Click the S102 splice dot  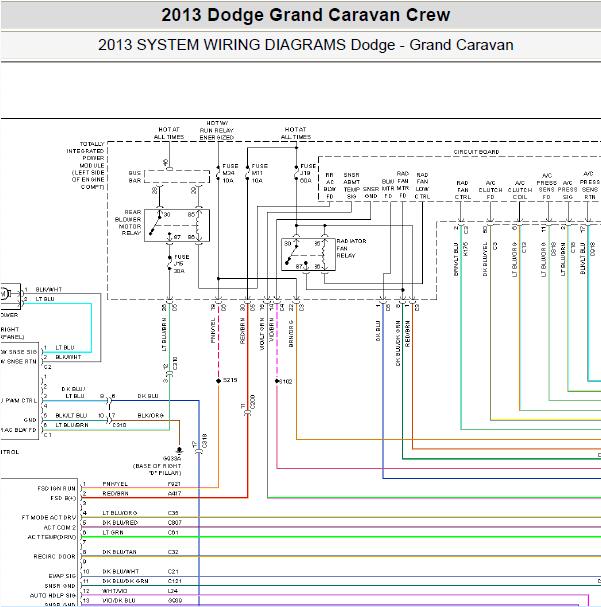click(x=277, y=381)
